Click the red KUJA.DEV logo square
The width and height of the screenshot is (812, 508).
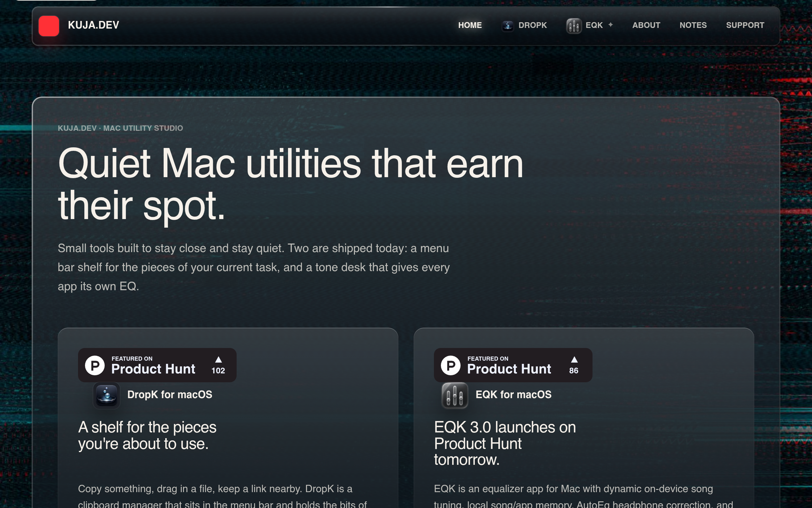49,25
